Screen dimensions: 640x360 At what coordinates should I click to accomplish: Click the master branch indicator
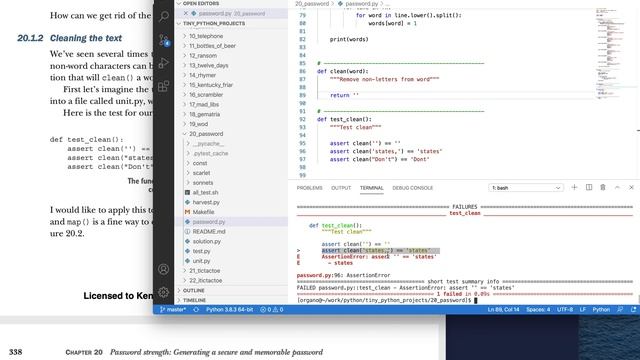pyautogui.click(x=173, y=310)
